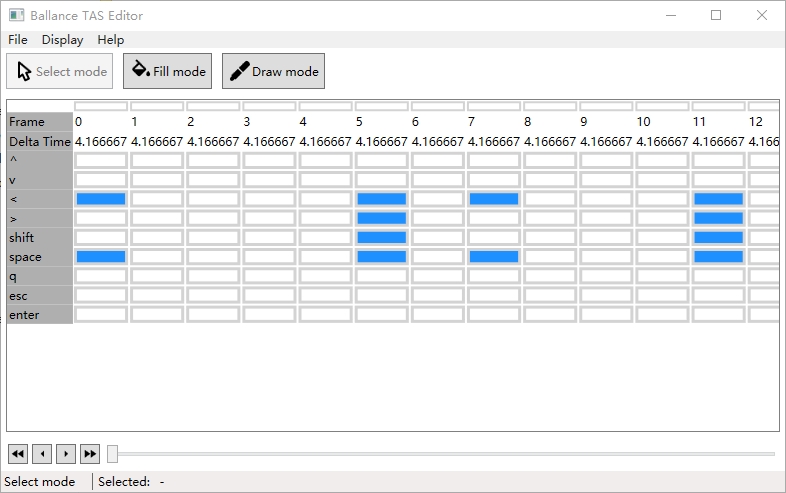This screenshot has width=786, height=493.
Task: Click frame number 3
Action: [247, 122]
